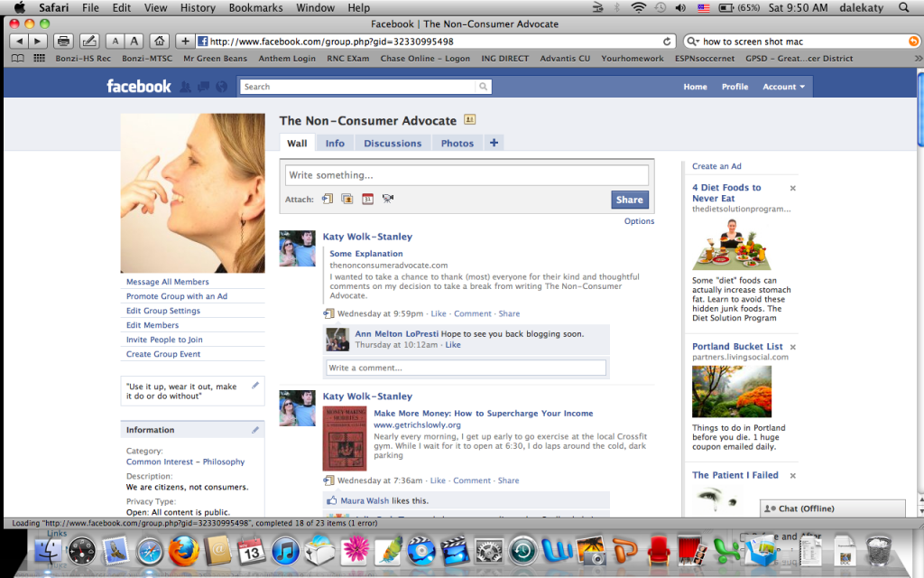Open Edit Group Settings
Image resolution: width=924 pixels, height=578 pixels.
point(163,311)
